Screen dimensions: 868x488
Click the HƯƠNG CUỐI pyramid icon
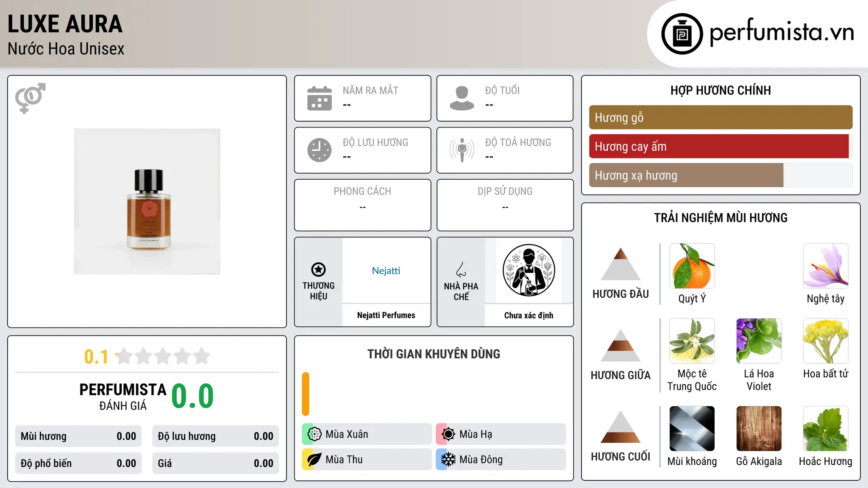[620, 427]
